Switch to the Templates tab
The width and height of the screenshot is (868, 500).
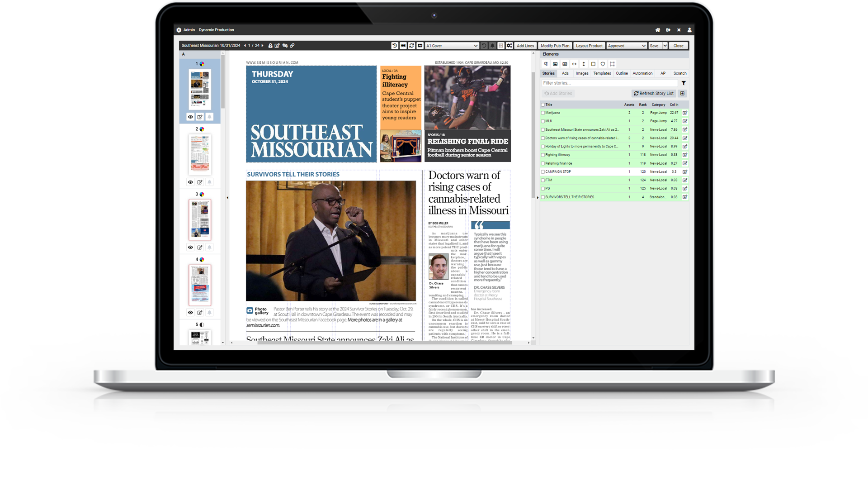602,73
